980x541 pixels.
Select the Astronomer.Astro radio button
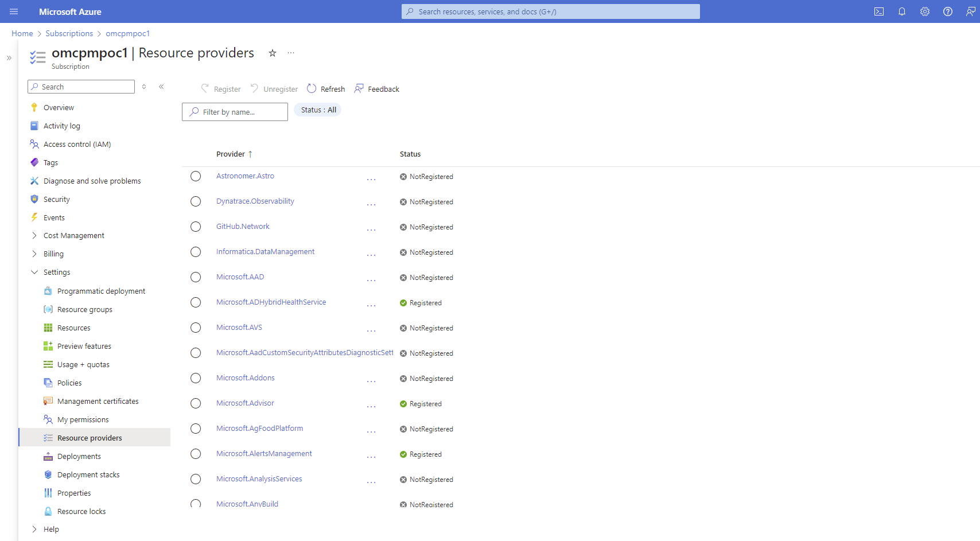coord(196,176)
